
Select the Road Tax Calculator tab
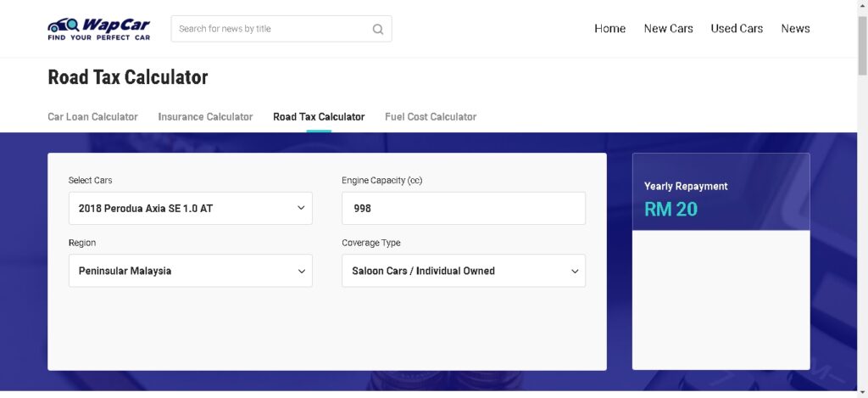[x=319, y=117]
